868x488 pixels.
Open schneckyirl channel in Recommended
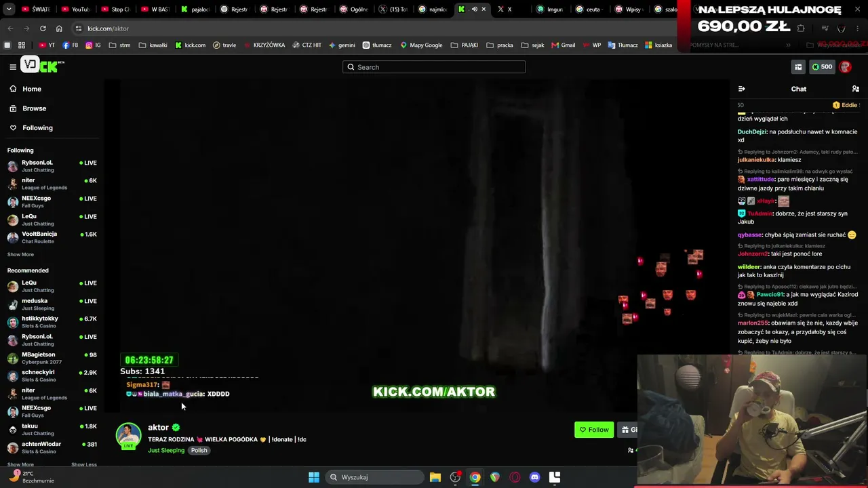tap(52, 375)
